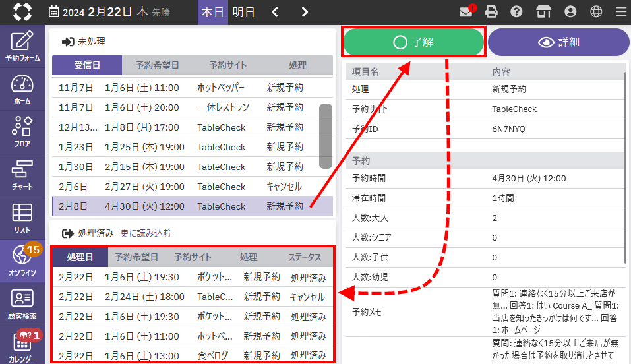Open the calendar date picker icon

(54, 12)
